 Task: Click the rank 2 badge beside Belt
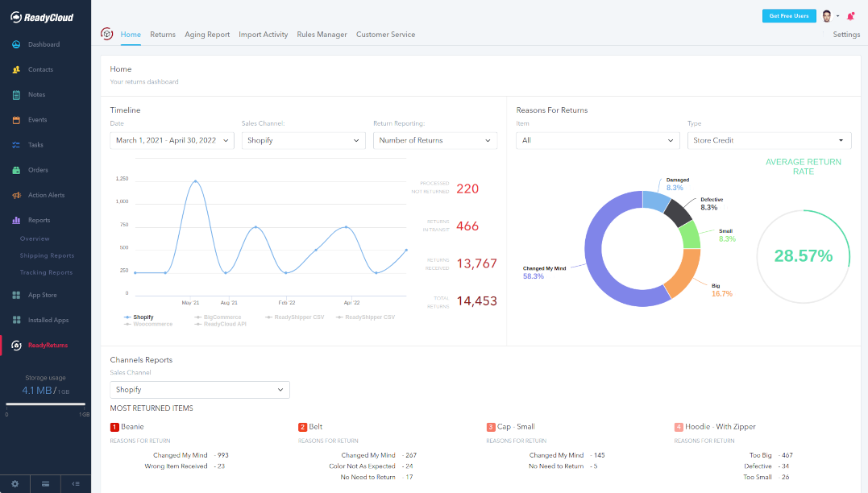click(302, 427)
